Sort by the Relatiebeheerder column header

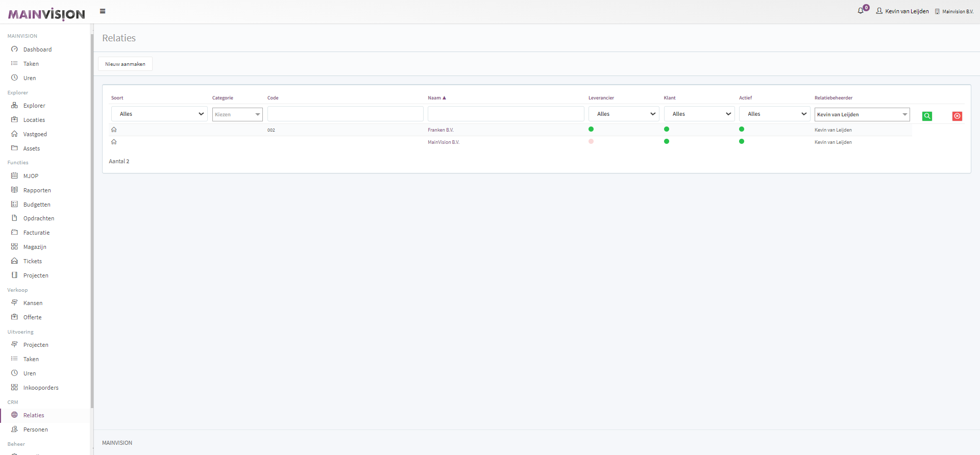pyautogui.click(x=834, y=98)
